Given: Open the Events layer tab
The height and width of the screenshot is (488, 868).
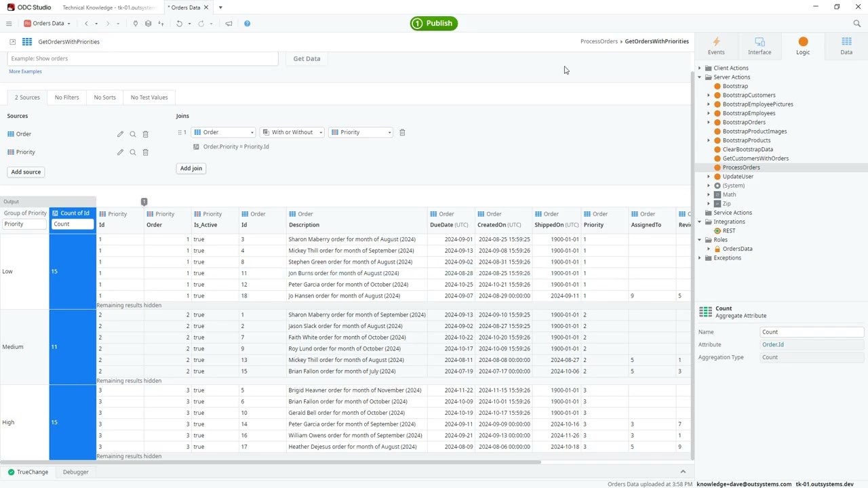Looking at the screenshot, I should [x=716, y=46].
